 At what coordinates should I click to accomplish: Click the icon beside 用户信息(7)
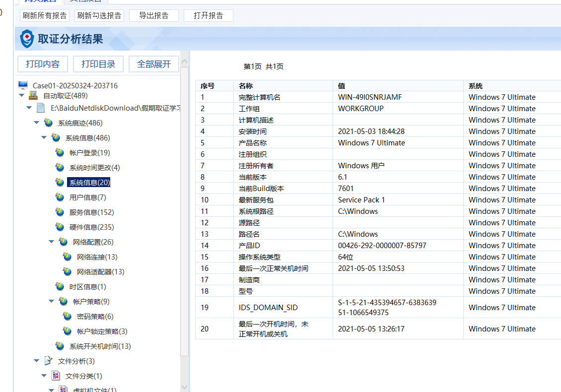point(60,197)
